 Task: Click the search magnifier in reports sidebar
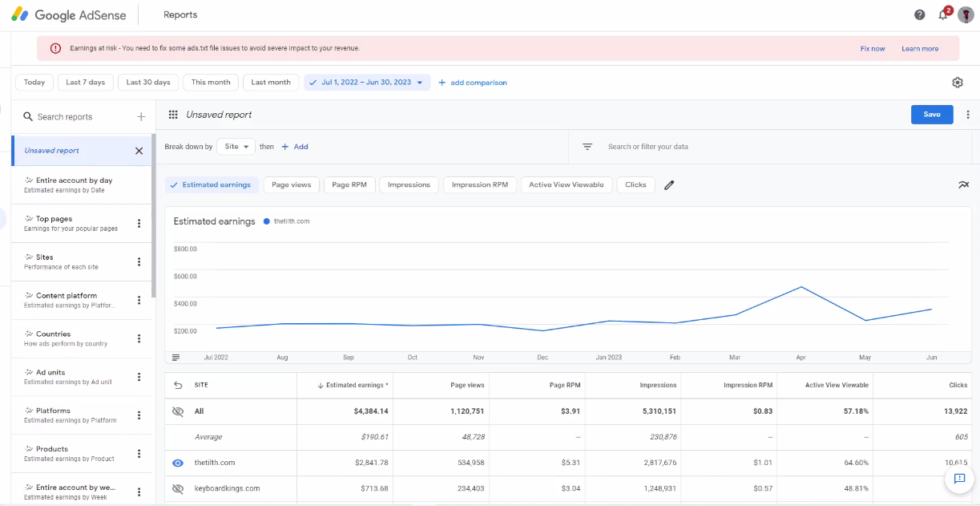click(x=27, y=117)
